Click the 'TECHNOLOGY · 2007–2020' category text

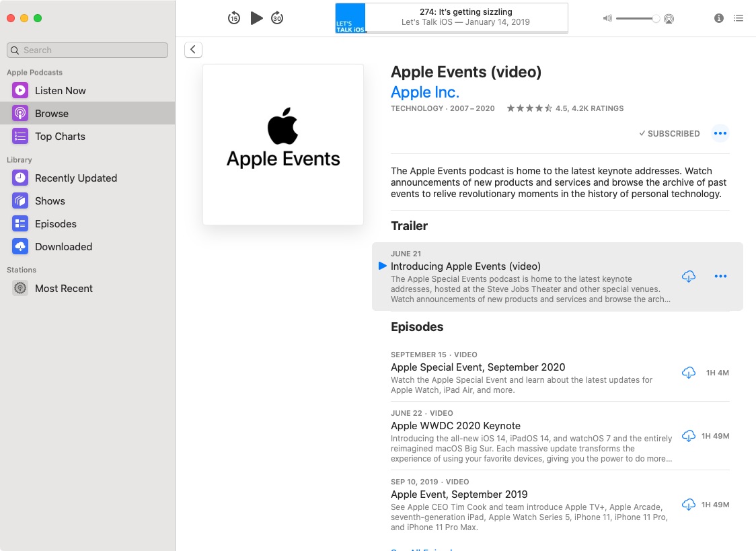443,108
